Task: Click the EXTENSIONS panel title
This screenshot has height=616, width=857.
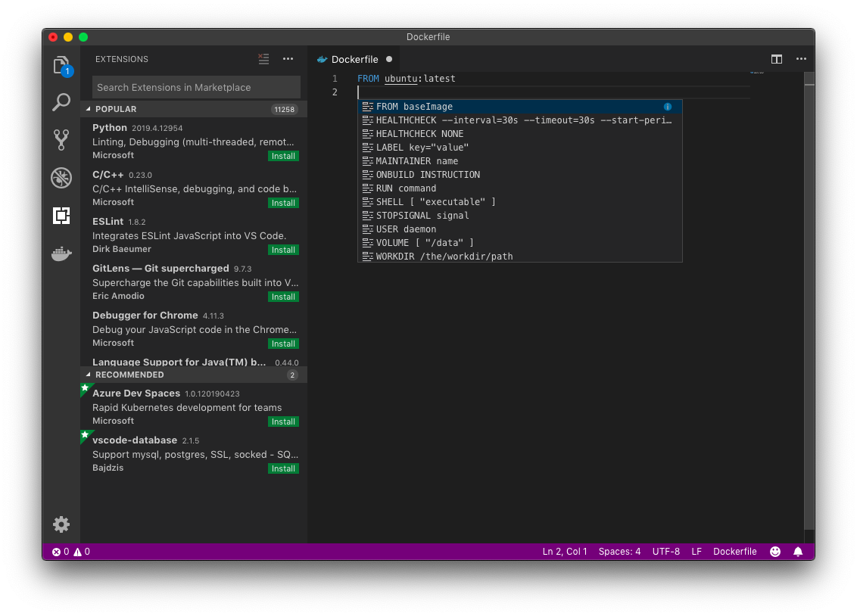Action: coord(121,59)
